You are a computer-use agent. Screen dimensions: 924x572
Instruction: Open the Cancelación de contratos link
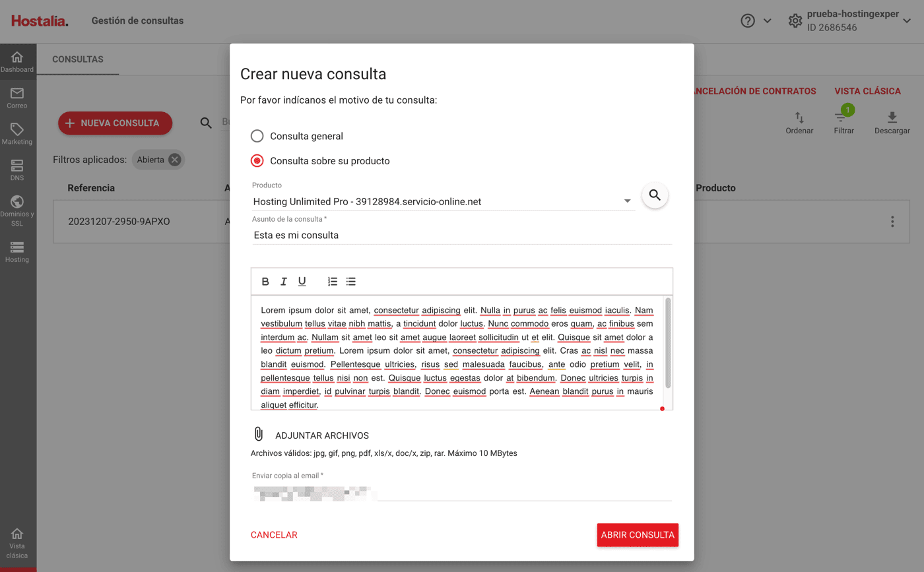(755, 91)
